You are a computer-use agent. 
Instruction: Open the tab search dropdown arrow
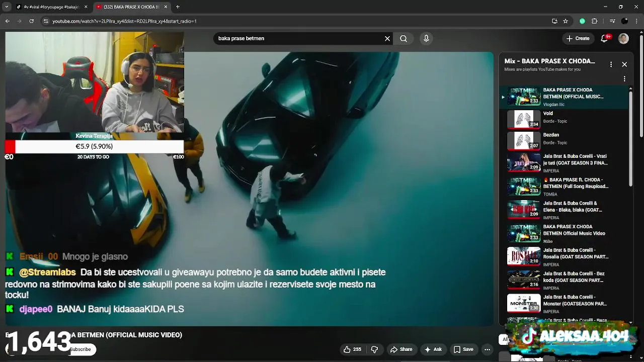7,7
